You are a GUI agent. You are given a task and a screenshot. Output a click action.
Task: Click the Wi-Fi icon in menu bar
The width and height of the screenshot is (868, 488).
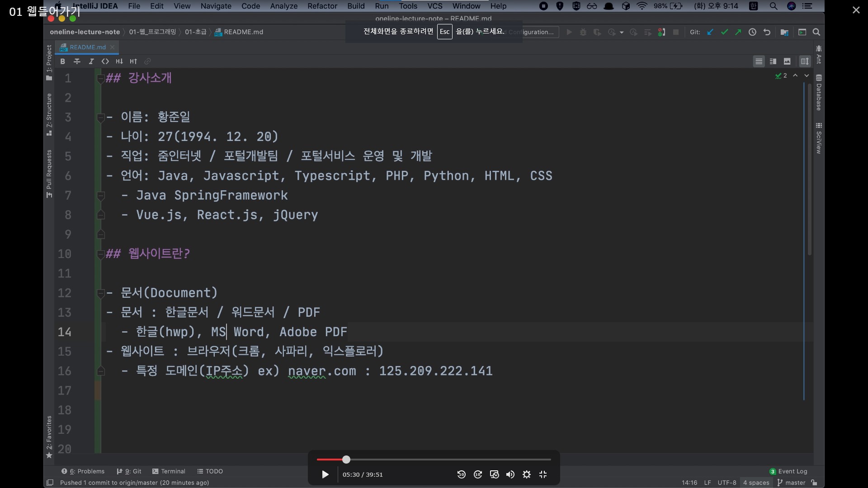pyautogui.click(x=642, y=6)
